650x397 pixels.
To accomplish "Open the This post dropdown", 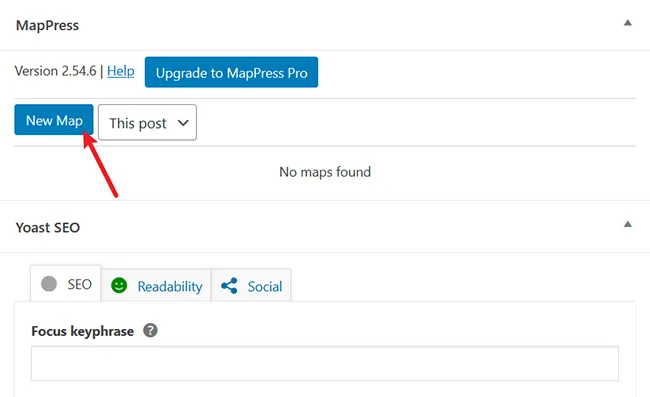I will tap(147, 122).
